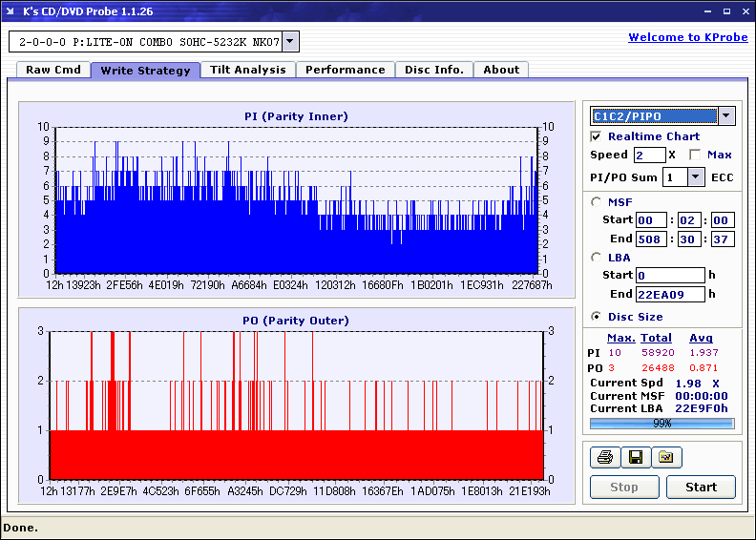Choose the Disc Size radio option
Screen dimensions: 756x540
597,317
